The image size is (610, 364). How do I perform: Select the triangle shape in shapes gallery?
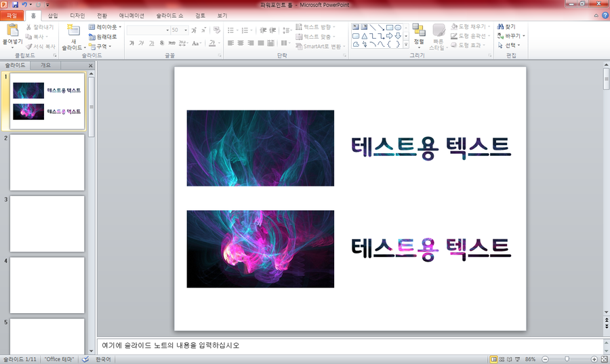(x=364, y=36)
